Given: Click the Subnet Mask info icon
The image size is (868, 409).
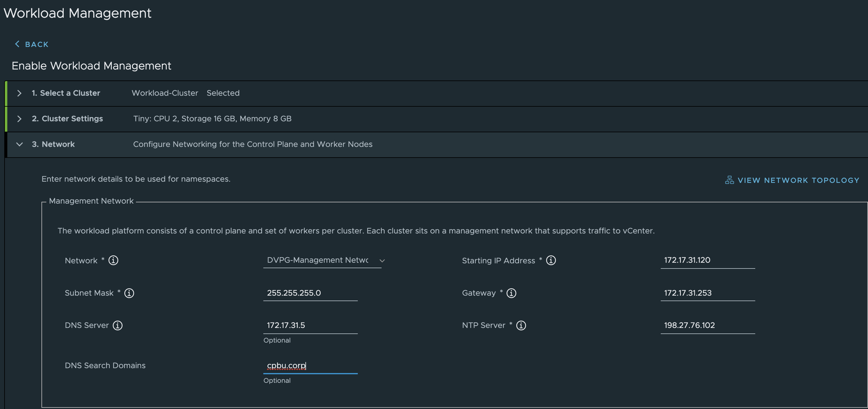Looking at the screenshot, I should tap(129, 293).
